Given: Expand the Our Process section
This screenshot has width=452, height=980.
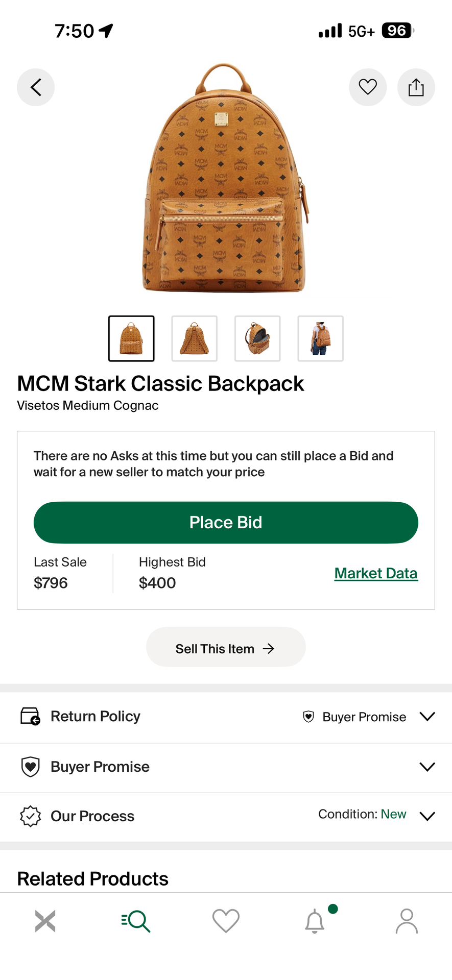Looking at the screenshot, I should click(427, 816).
